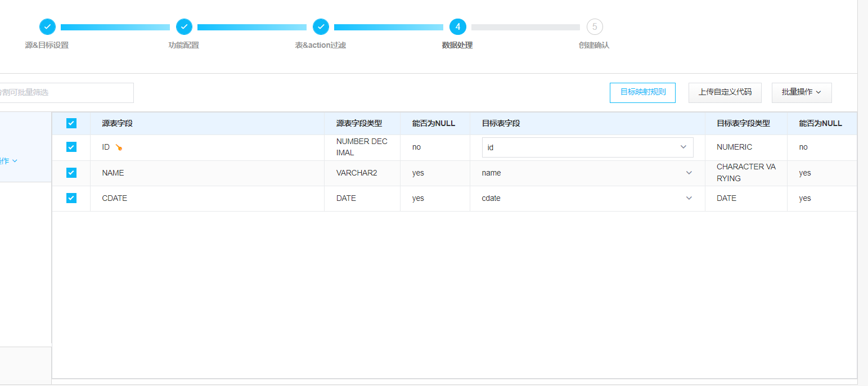This screenshot has width=868, height=386.
Task: Click the step 5 circle for 创建确认
Action: (x=594, y=26)
